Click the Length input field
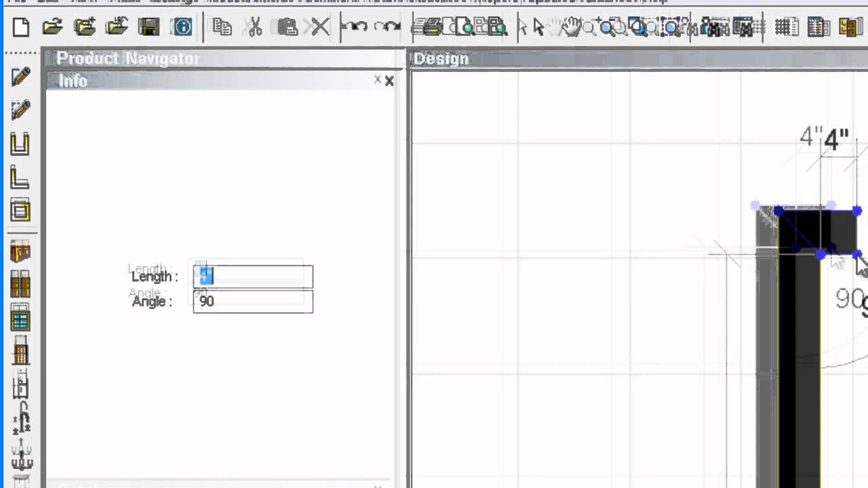This screenshot has height=488, width=868. [x=253, y=277]
